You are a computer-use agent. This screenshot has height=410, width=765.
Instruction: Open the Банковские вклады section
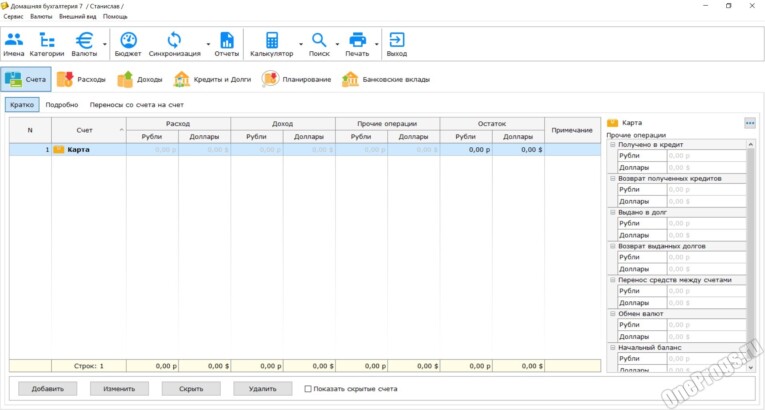pos(385,79)
